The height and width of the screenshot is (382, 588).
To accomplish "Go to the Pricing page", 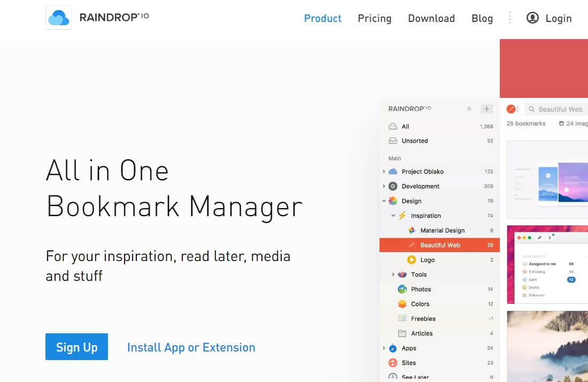I will click(374, 18).
